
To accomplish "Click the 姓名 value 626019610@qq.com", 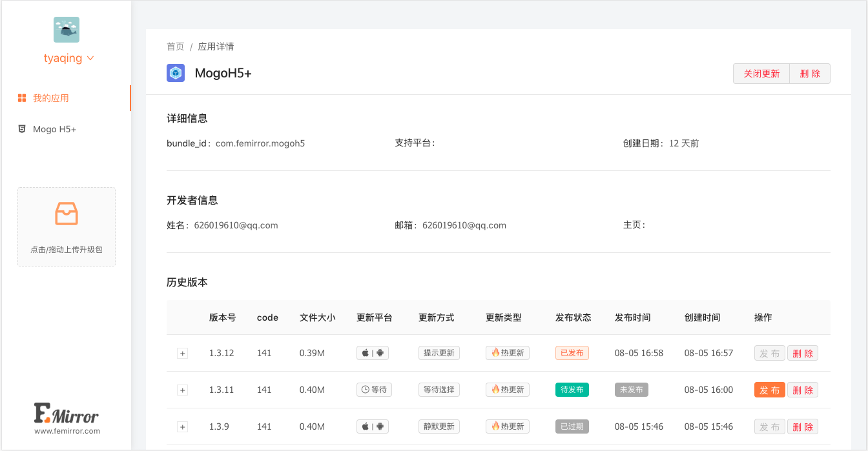I will (x=236, y=225).
